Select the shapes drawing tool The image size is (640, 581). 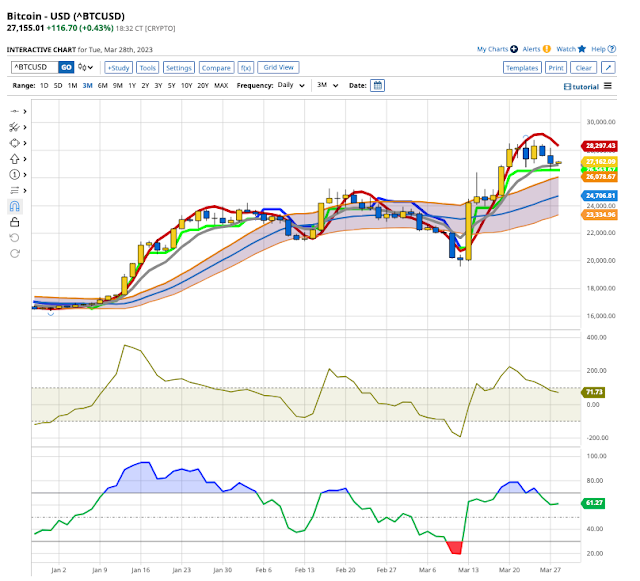coord(14,143)
